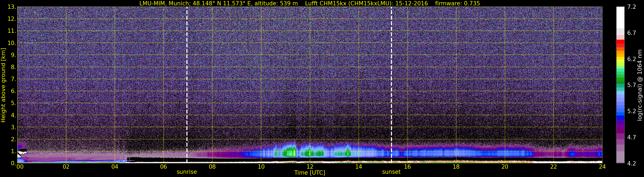The width and height of the screenshot is (644, 177).
Task: Click colorbar tick label '5.2'
Action: [632, 111]
